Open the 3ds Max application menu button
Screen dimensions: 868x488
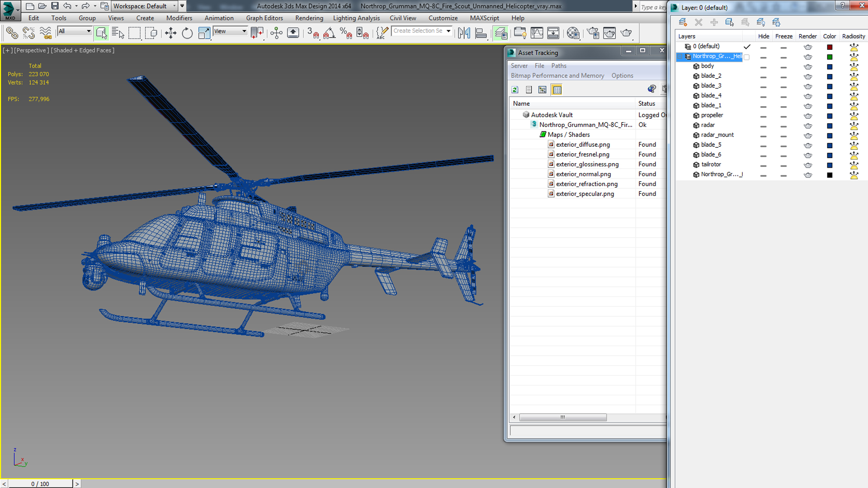(10, 10)
